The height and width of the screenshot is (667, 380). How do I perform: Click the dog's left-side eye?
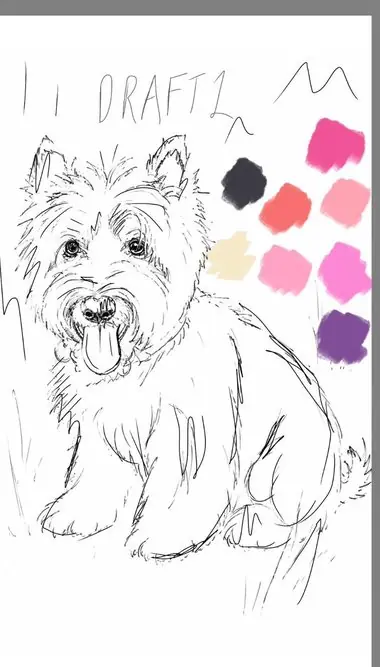(72, 248)
